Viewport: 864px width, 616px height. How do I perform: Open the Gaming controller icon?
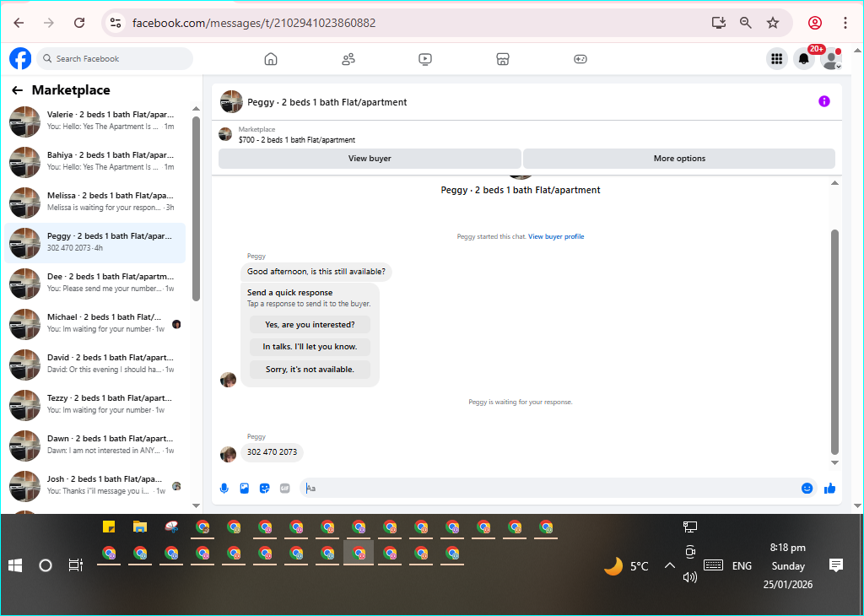[x=580, y=59]
